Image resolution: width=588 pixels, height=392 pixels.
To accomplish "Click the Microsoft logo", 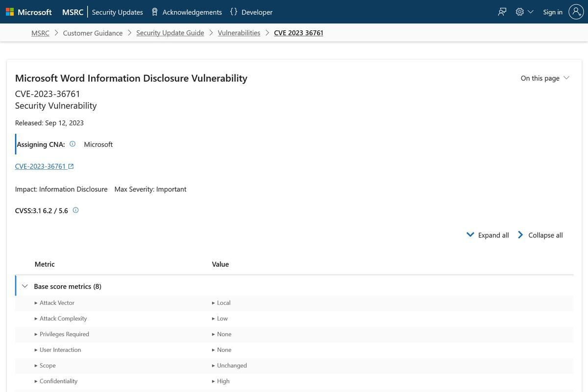I will [29, 12].
